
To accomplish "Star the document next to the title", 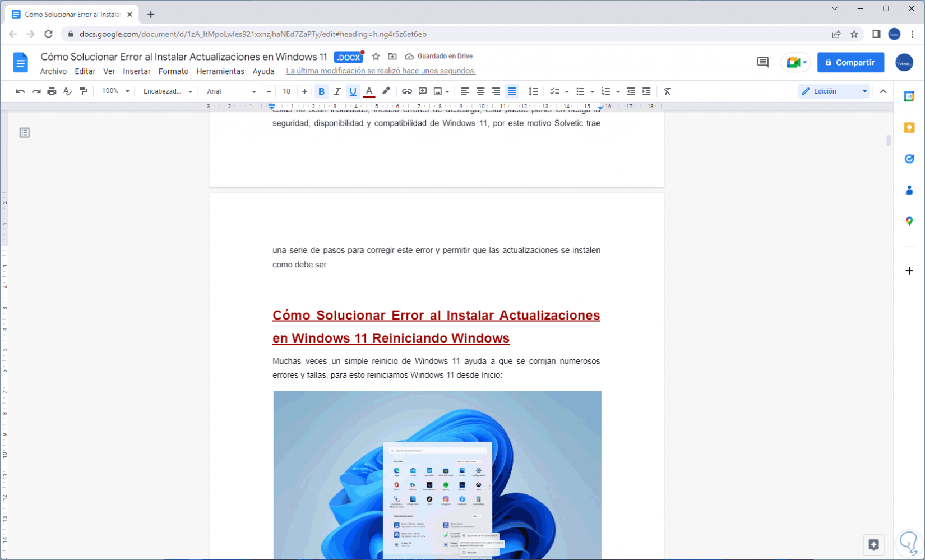I will coord(376,57).
